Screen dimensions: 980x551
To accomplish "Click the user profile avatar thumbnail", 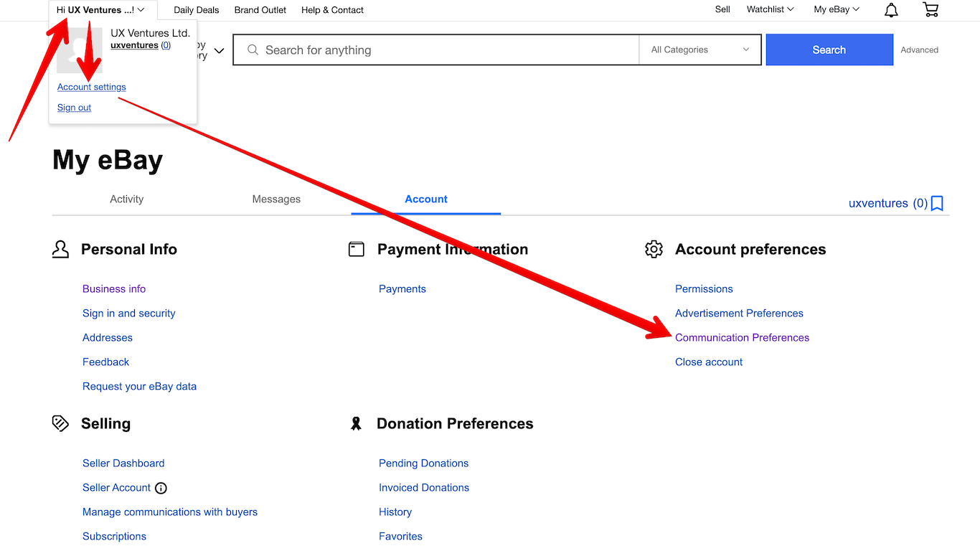I will pyautogui.click(x=80, y=50).
